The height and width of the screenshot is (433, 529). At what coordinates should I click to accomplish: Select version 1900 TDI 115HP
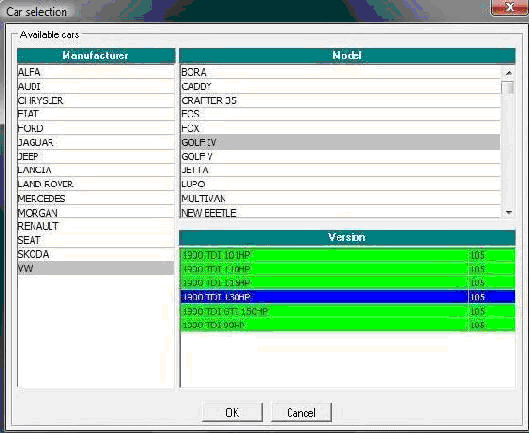[347, 283]
